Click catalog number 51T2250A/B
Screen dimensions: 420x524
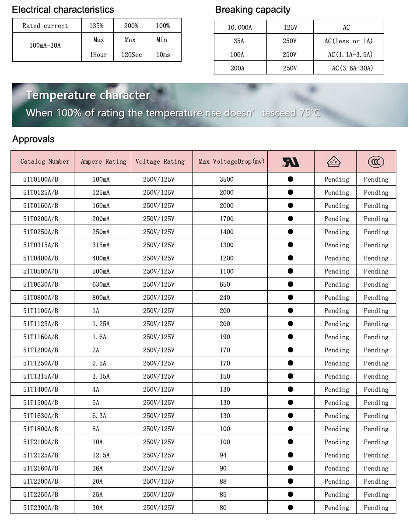click(x=41, y=494)
